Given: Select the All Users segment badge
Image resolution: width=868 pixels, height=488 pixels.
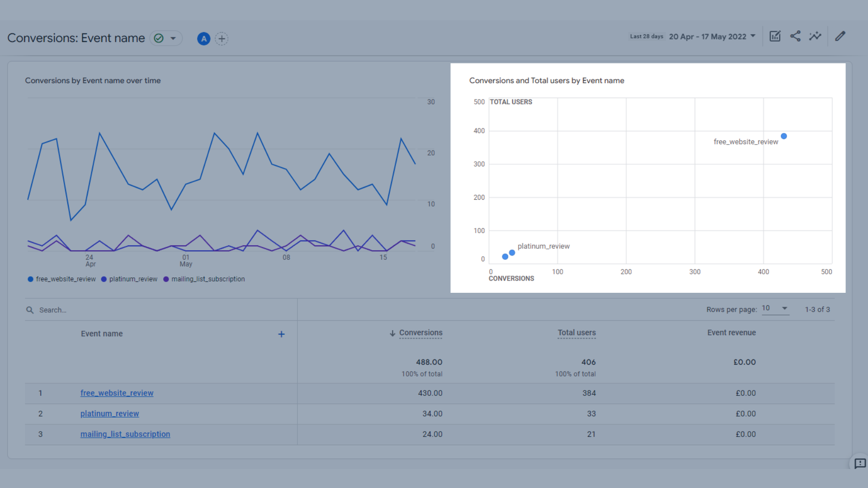Looking at the screenshot, I should pyautogui.click(x=203, y=38).
